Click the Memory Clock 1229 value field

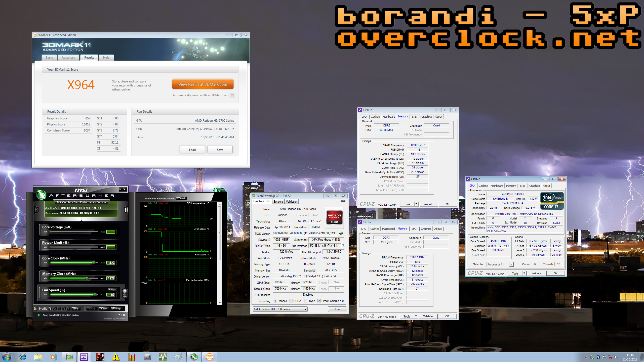[x=111, y=278]
